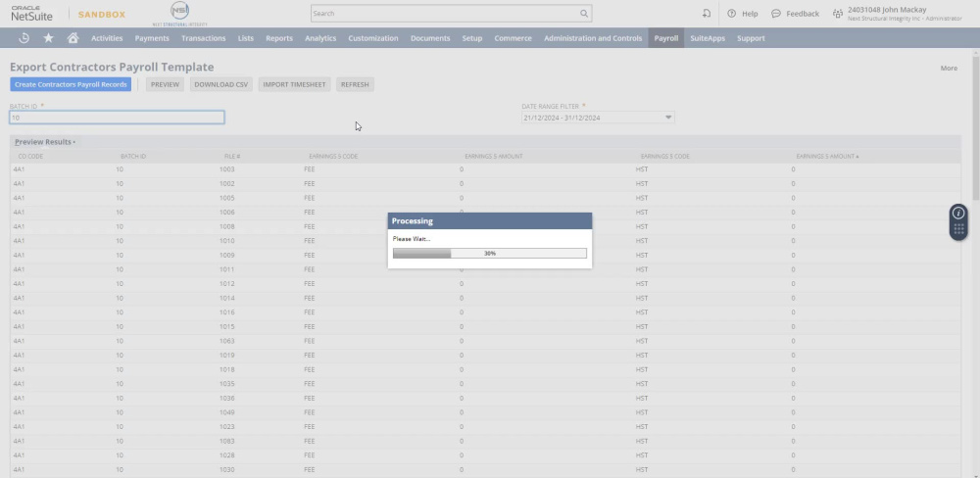Open the SuiteApps menu
The height and width of the screenshot is (478, 980).
click(708, 38)
